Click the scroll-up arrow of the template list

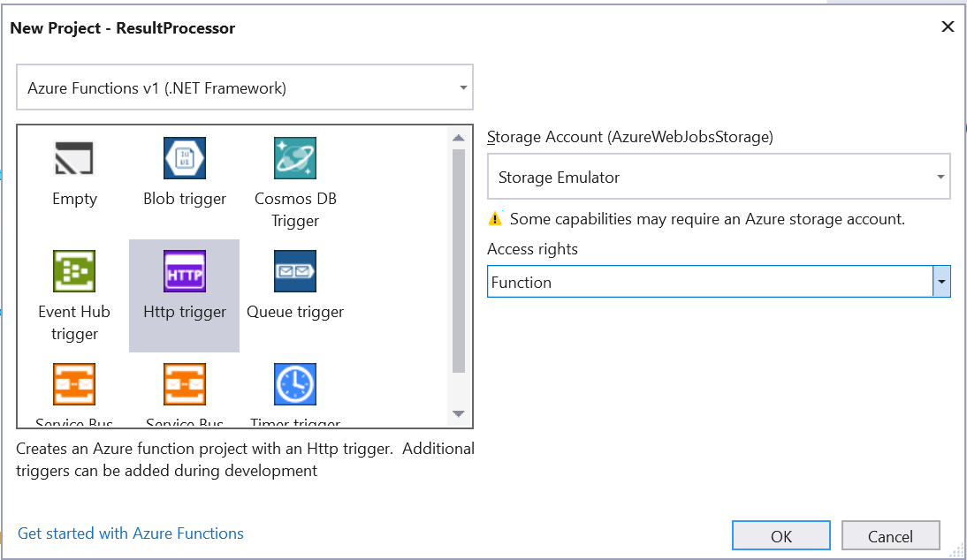459,137
